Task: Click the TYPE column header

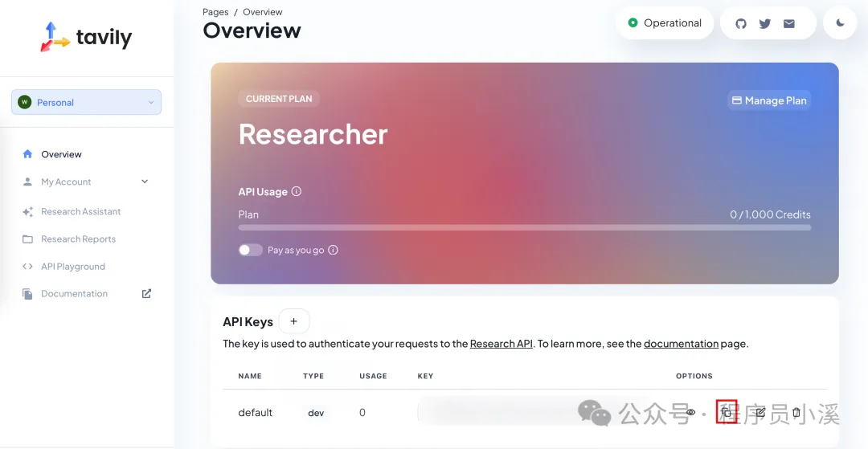Action: coord(313,376)
